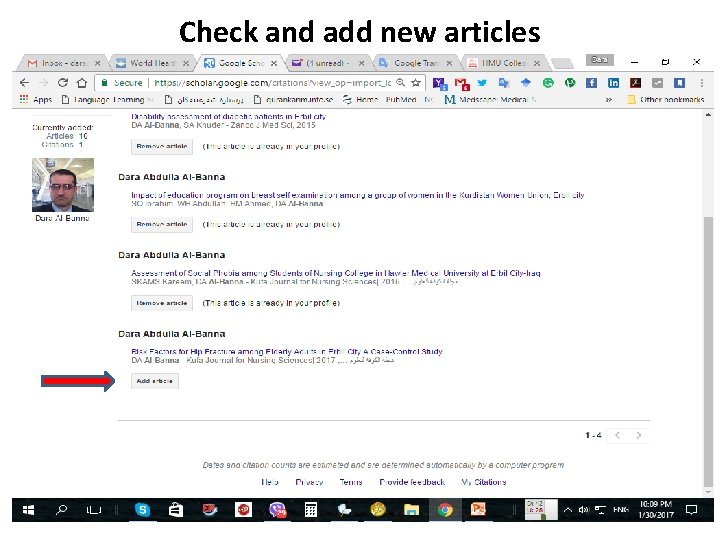Image resolution: width=720 pixels, height=540 pixels.
Task: Click the Facebook extension icon
Action: pos(591,83)
